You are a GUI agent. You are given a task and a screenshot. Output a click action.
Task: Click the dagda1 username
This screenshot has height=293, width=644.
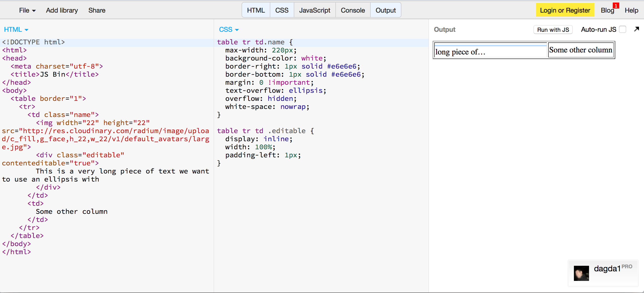607,269
